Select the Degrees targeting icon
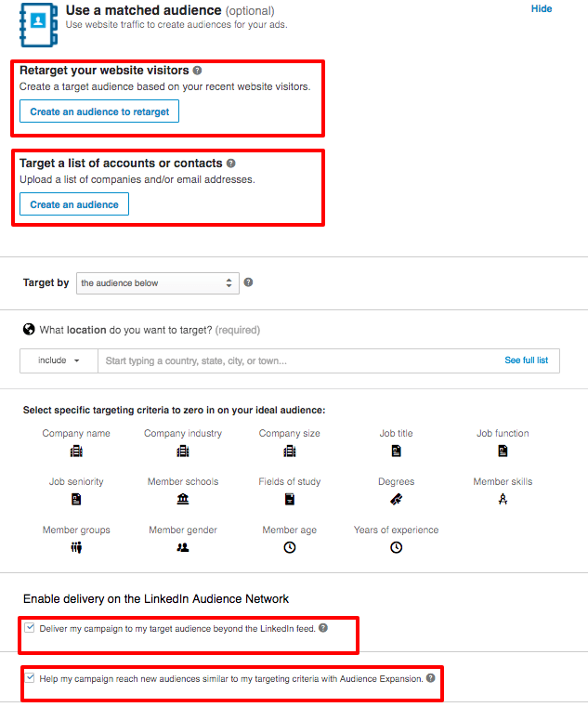The height and width of the screenshot is (707, 588). (x=396, y=499)
